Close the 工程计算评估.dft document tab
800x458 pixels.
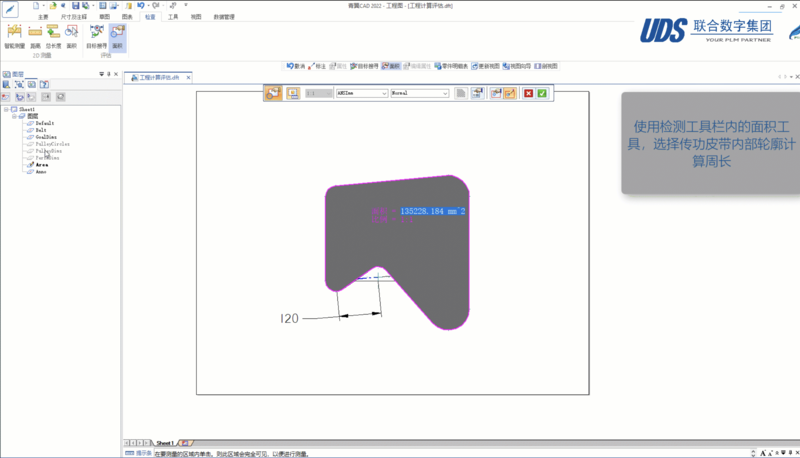(x=188, y=78)
